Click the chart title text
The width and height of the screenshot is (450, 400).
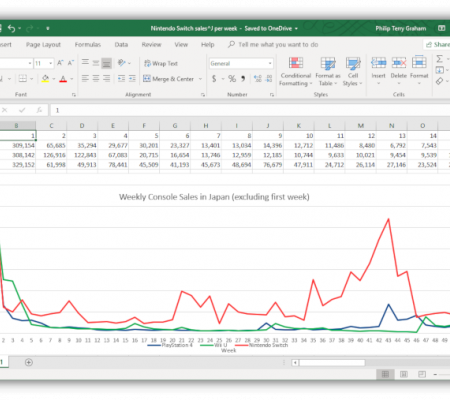point(214,197)
